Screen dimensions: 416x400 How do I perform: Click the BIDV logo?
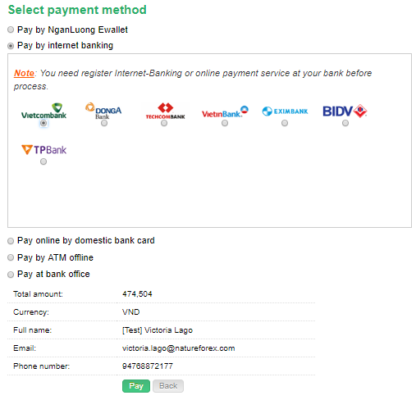point(345,111)
